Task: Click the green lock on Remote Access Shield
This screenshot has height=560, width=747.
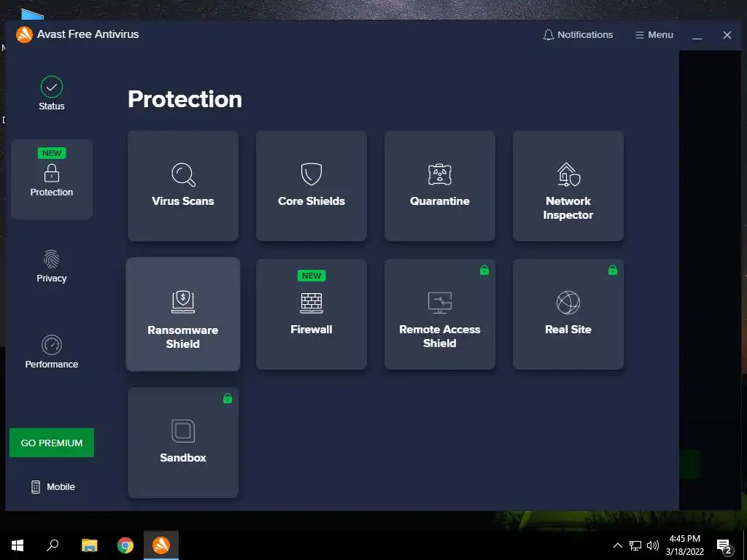Action: point(484,270)
